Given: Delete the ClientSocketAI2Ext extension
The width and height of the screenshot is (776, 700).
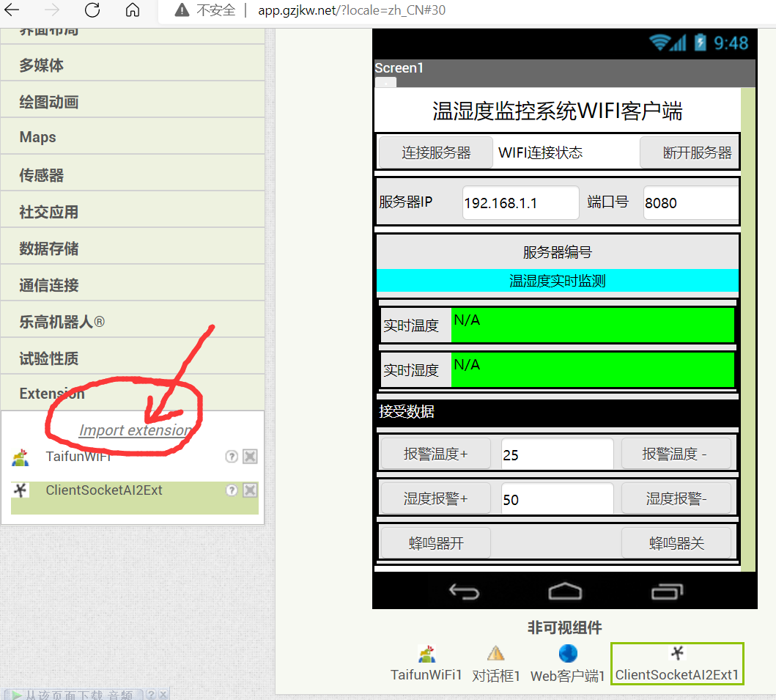Looking at the screenshot, I should click(249, 490).
